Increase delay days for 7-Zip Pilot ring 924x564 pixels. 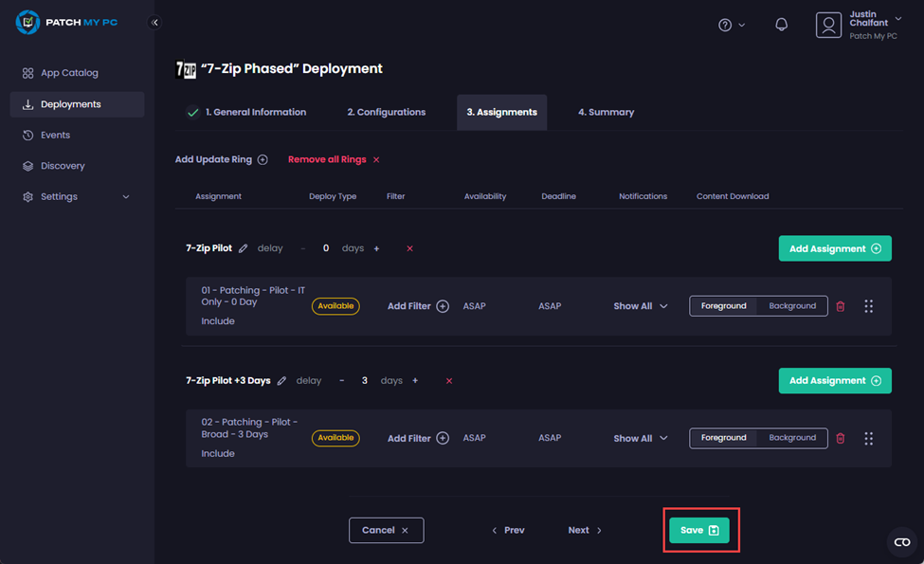(x=375, y=247)
